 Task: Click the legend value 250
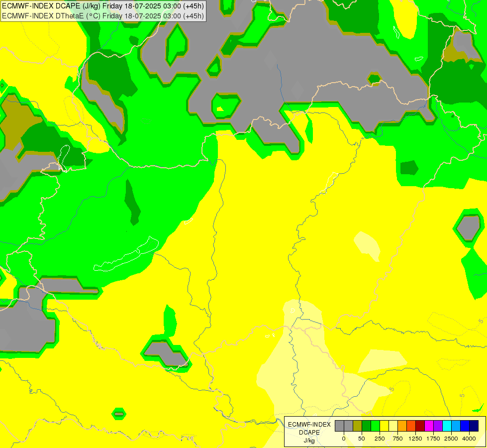(380, 439)
